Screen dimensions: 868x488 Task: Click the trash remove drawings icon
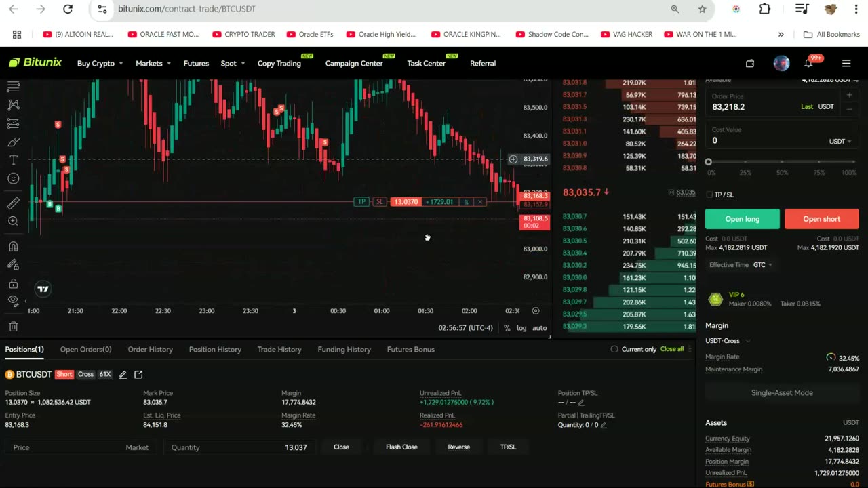13,326
